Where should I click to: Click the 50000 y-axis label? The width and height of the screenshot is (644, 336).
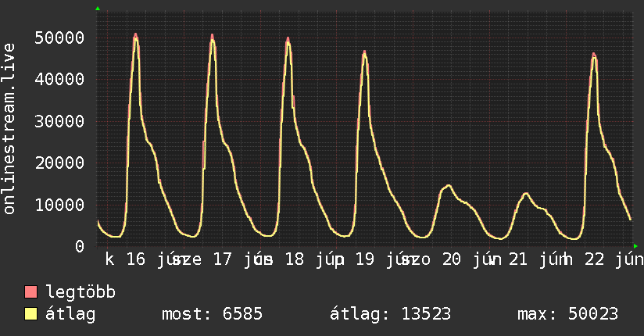tap(59, 38)
